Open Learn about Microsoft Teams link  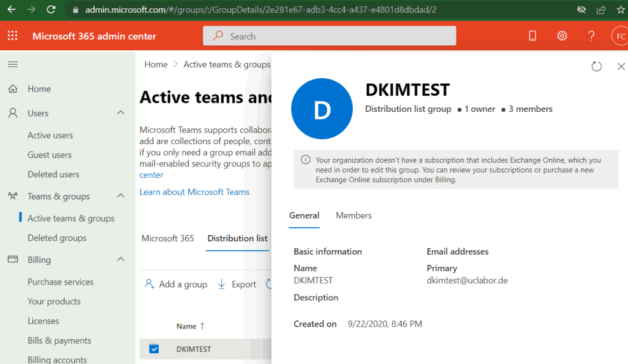point(195,192)
